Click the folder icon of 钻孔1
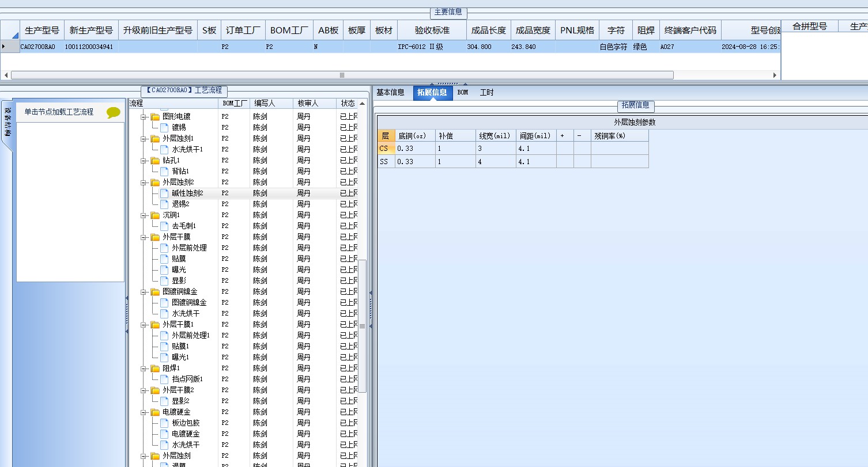This screenshot has height=467, width=868. (155, 160)
